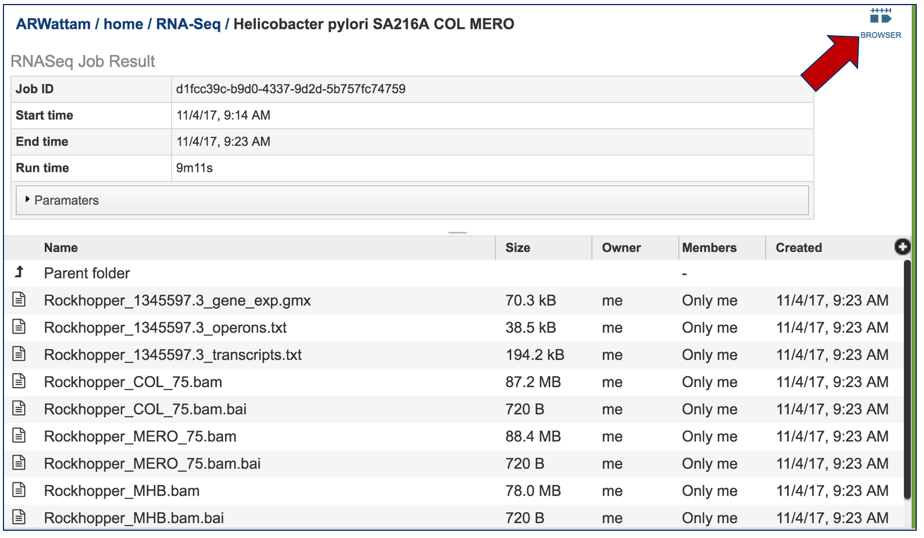Screen dimensions: 924x538
Task: Open the genome Browser icon
Action: point(880,23)
